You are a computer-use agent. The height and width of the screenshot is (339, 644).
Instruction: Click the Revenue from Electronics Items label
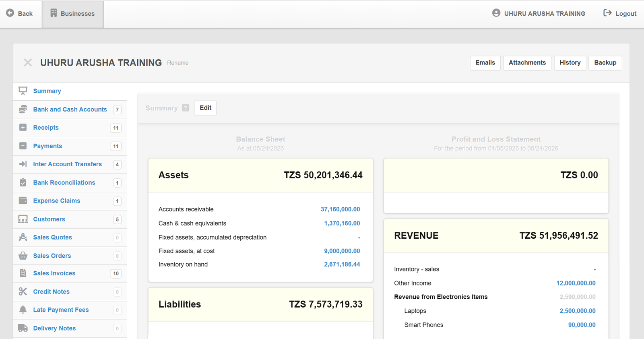pyautogui.click(x=441, y=297)
